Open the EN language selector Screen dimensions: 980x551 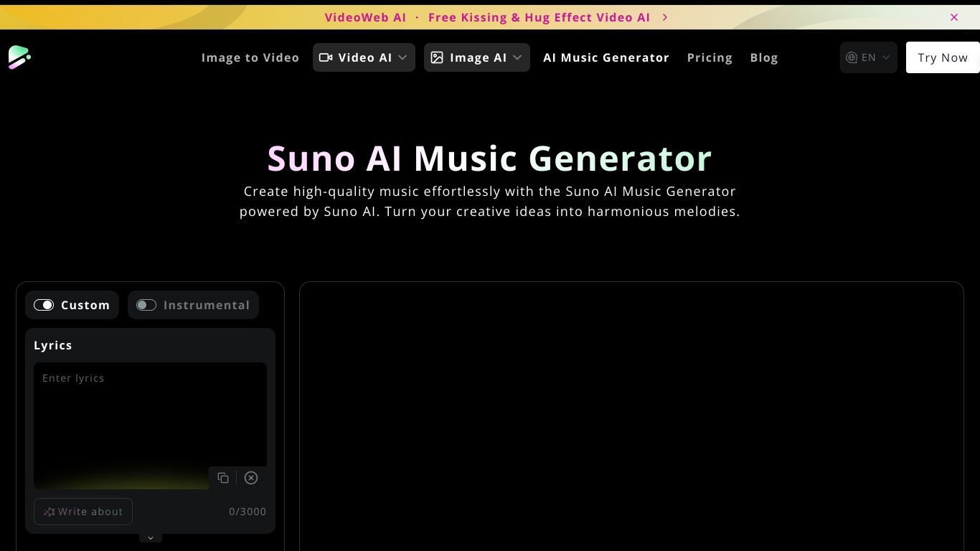868,57
